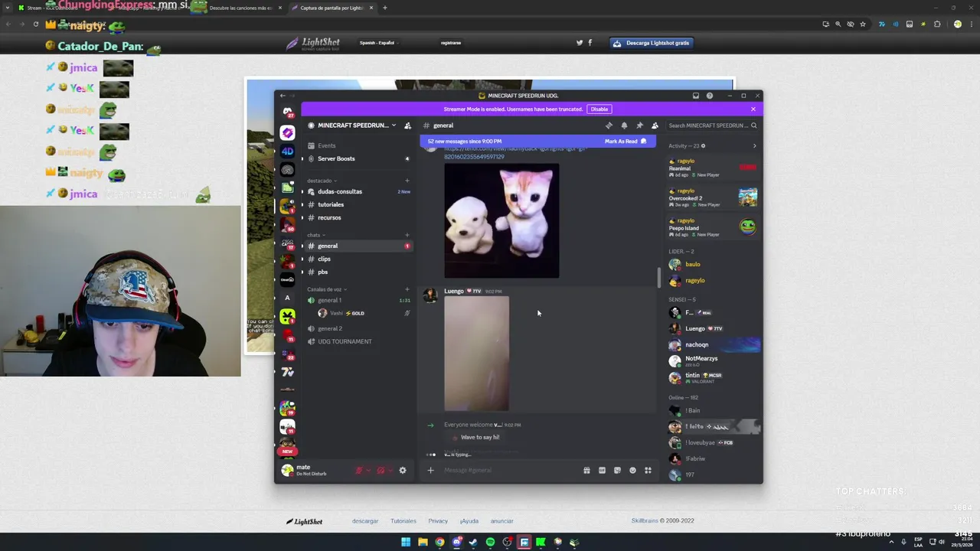Click Activity settings gear icon
980x551 pixels.
coord(703,145)
